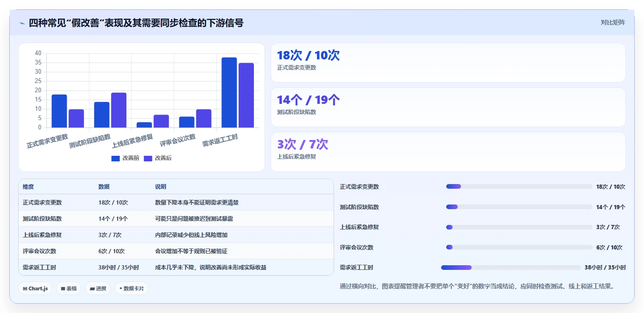Click the 评审会议次数 progress bar
644x313 pixels.
[x=519, y=247]
